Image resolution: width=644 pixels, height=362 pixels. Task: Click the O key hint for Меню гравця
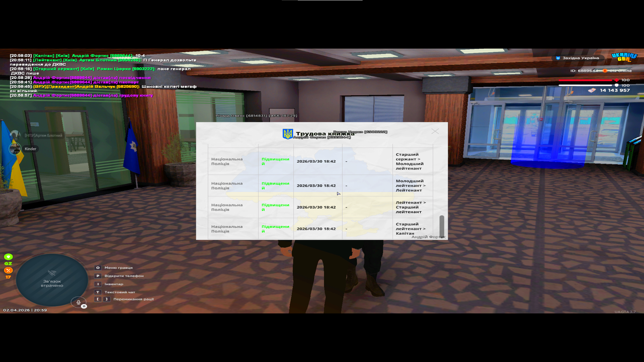pyautogui.click(x=98, y=267)
